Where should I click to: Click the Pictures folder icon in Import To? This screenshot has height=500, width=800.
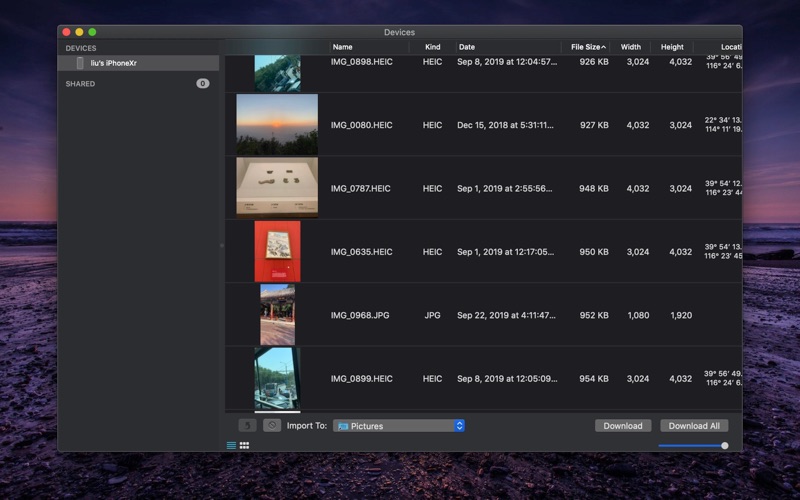coord(343,426)
